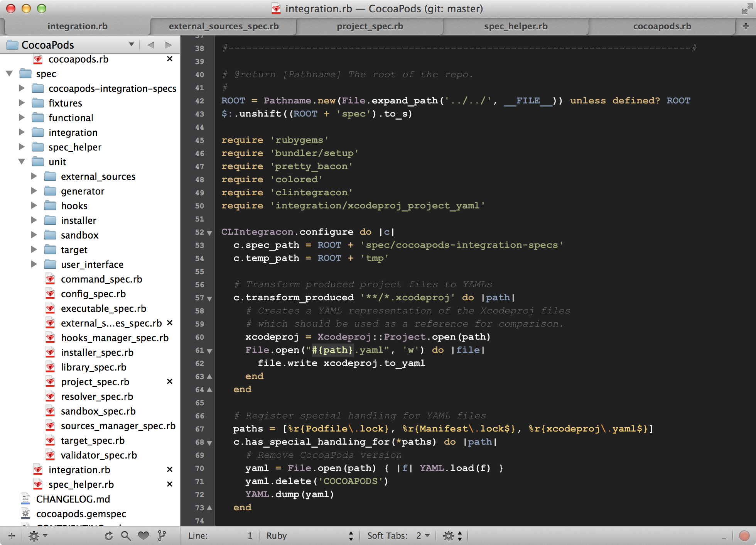Viewport: 756px width, 545px height.
Task: Switch to the project_spec.rb tab
Action: 370,26
